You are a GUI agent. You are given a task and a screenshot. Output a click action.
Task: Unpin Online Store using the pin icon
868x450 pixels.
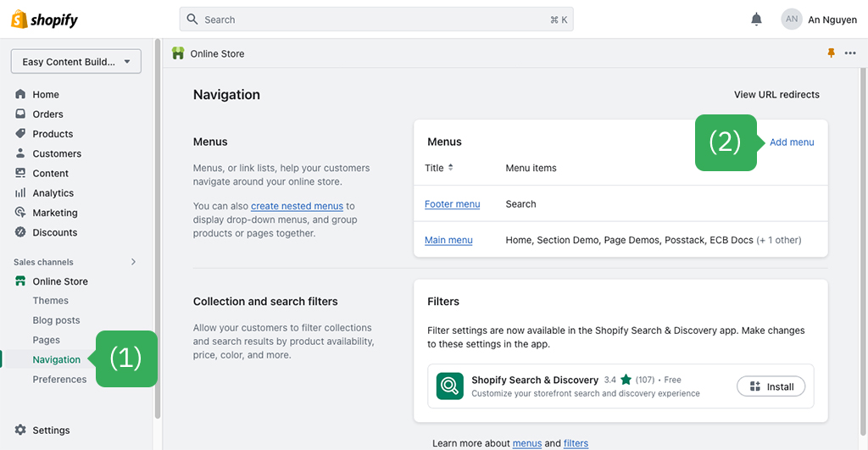pos(831,53)
